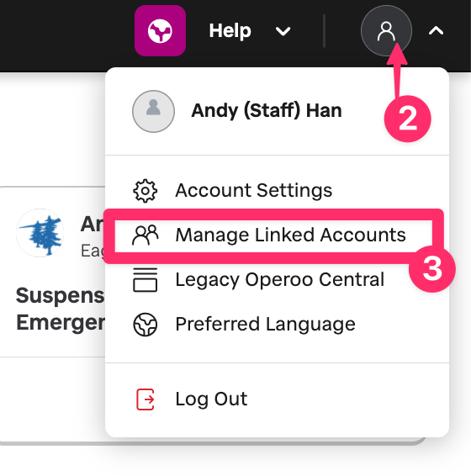Click the Manage Linked Accounts people icon
471x476 pixels.
pyautogui.click(x=146, y=235)
